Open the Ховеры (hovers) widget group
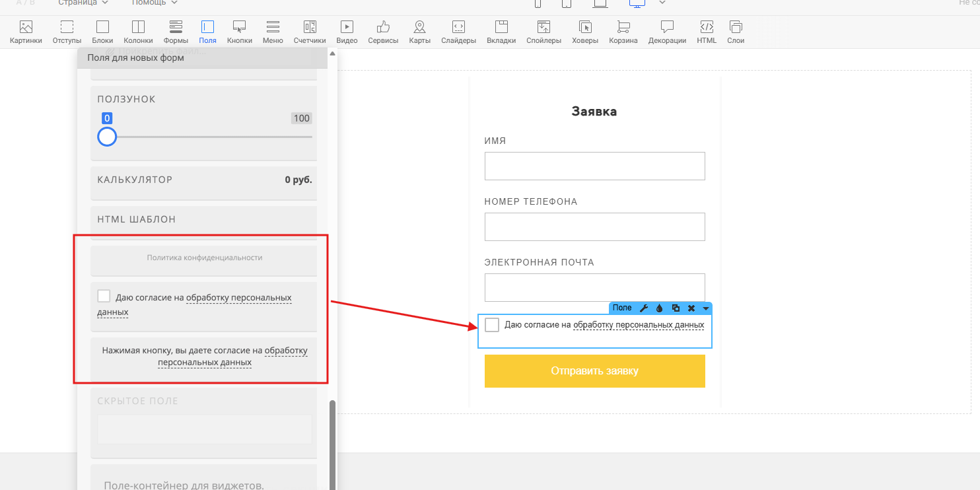Image resolution: width=980 pixels, height=490 pixels. [x=585, y=32]
